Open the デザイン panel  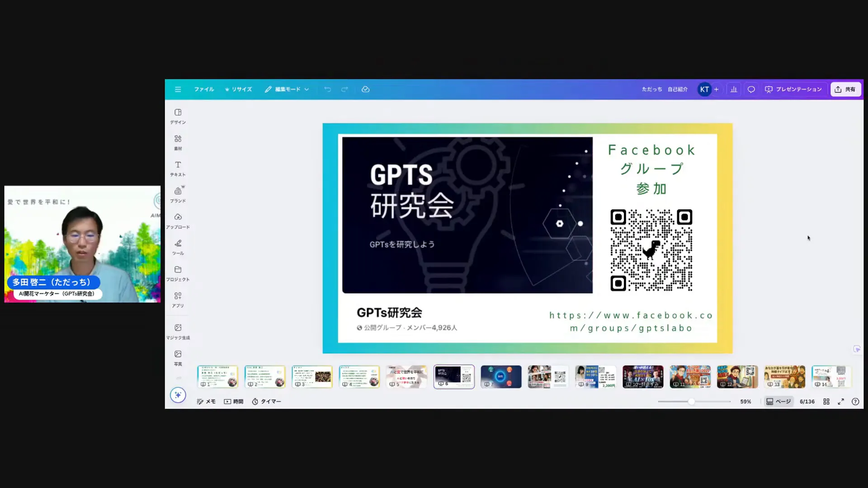(178, 116)
